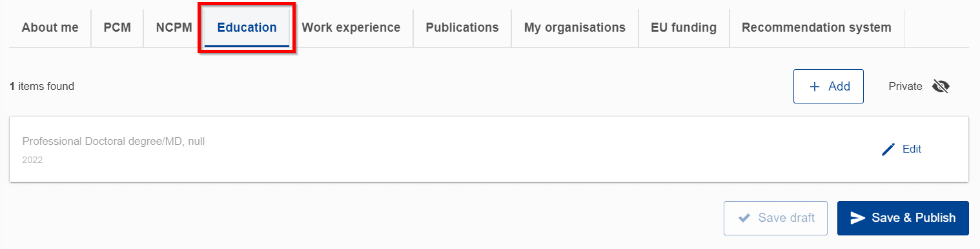The image size is (980, 249).
Task: Select the NCPM tab
Action: coord(174,28)
